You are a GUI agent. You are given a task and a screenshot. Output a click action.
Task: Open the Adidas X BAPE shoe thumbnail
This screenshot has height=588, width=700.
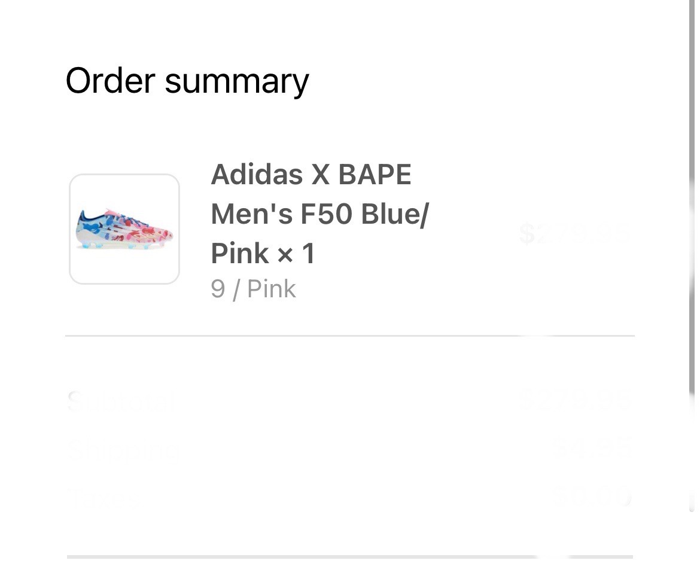coord(124,229)
